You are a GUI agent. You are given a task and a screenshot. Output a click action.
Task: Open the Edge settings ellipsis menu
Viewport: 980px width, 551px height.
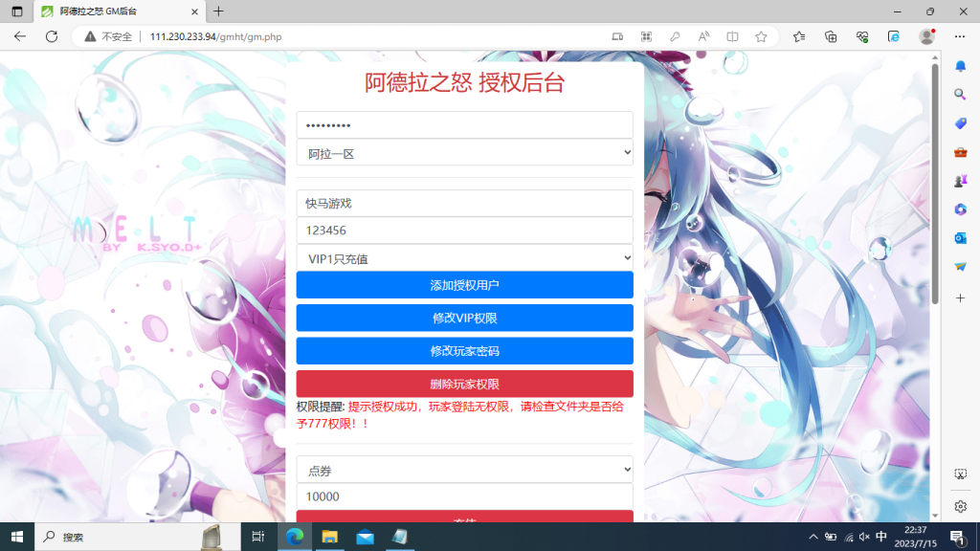[960, 36]
